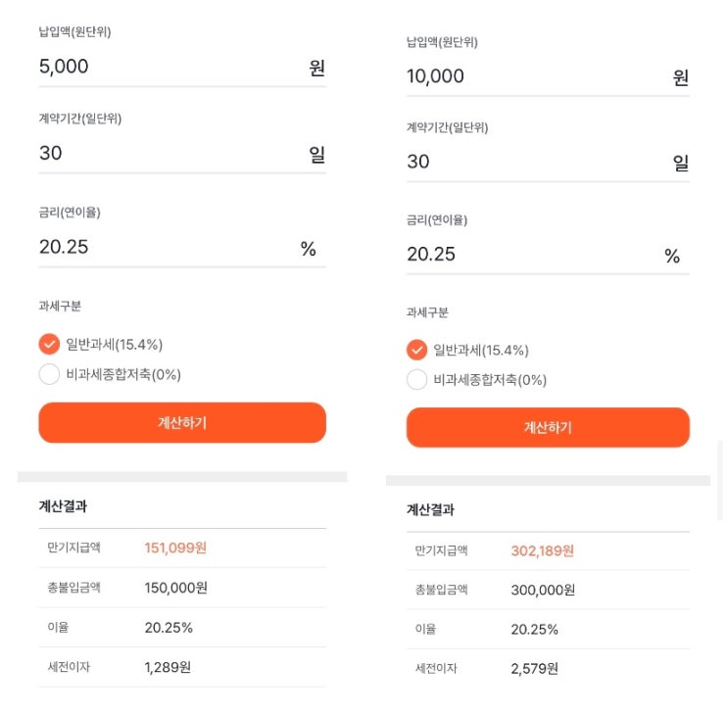The width and height of the screenshot is (728, 715).
Task: Click the right 과세구분 label
Action: pyautogui.click(x=427, y=312)
